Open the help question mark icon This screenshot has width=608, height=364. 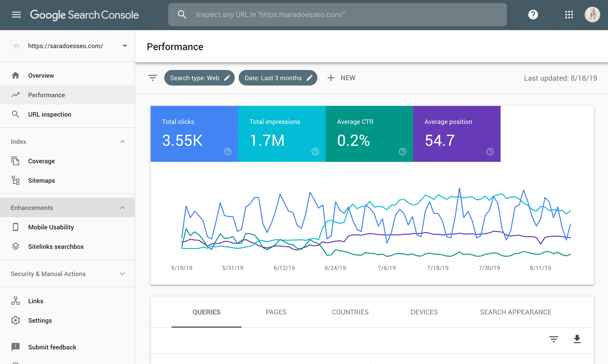pyautogui.click(x=533, y=15)
